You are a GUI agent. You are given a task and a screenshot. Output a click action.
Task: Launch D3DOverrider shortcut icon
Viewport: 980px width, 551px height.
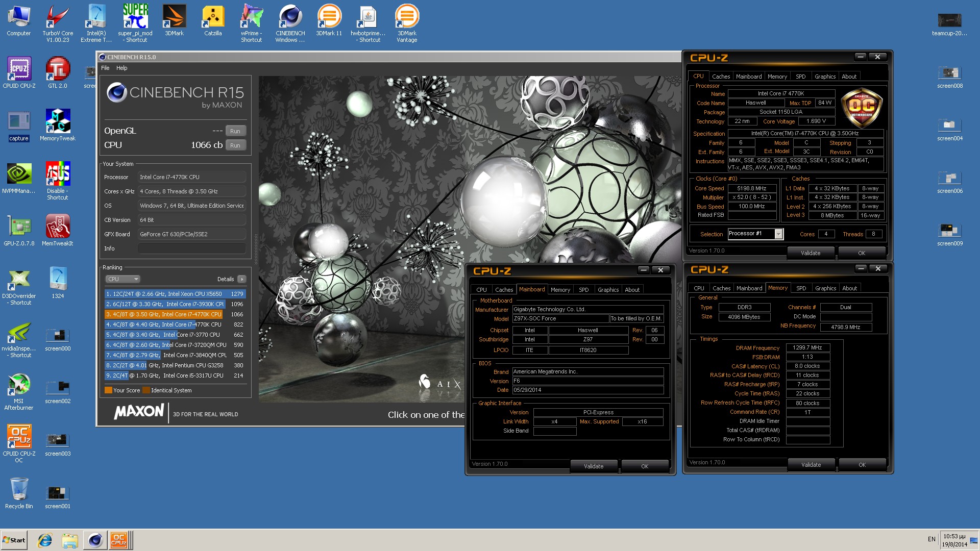tap(19, 287)
